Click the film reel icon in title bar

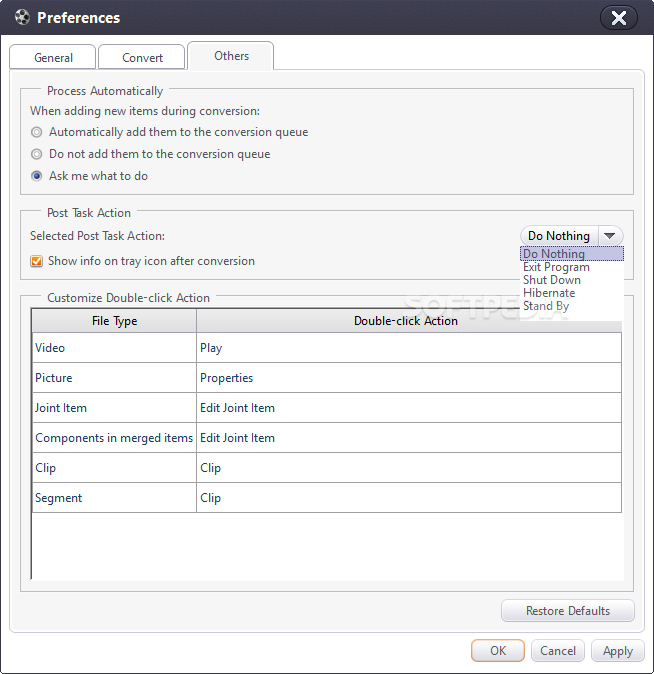coord(22,18)
